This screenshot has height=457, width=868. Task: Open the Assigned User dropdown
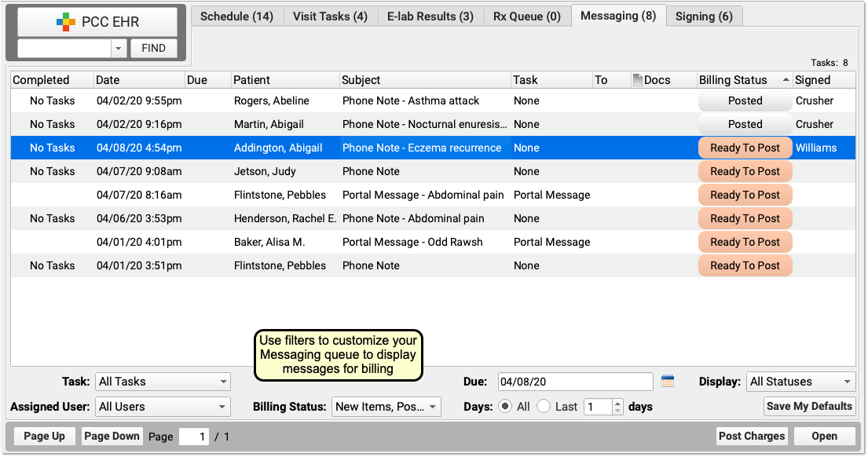click(163, 407)
